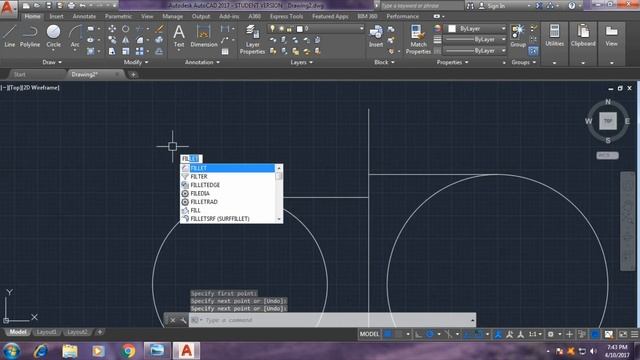Expand the Groups panel
Image resolution: width=640 pixels, height=360 pixels.
coord(523,62)
